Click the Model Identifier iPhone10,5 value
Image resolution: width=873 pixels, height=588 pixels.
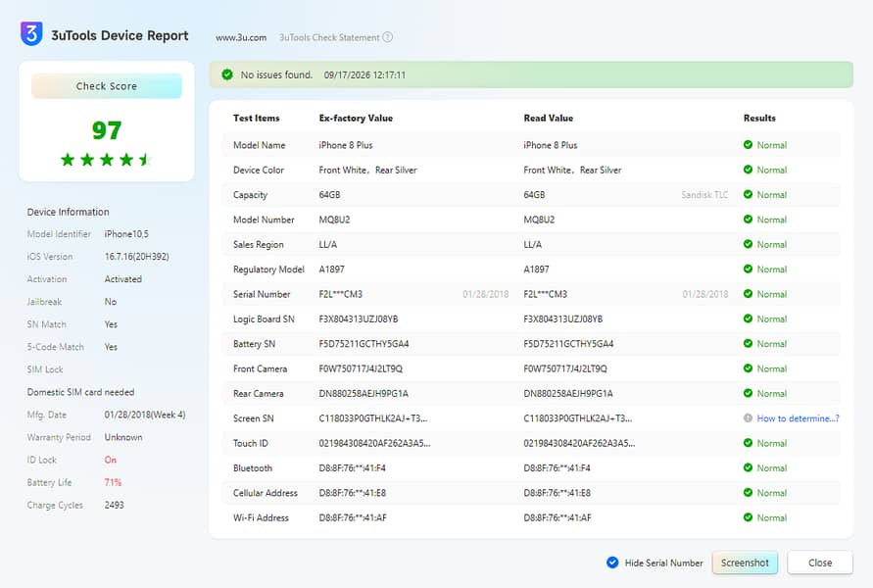(126, 234)
